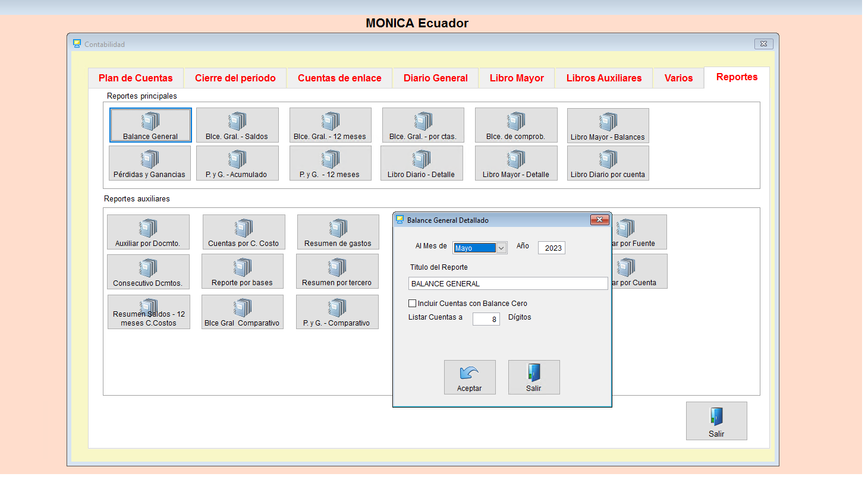Viewport: 868px width, 483px height.
Task: Select the Reportes tab
Action: 737,77
